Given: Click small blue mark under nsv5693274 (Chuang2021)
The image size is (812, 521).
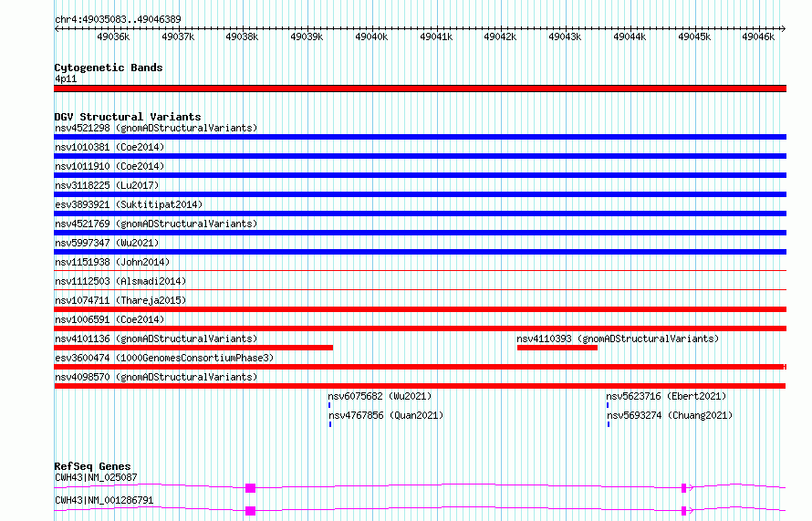Looking at the screenshot, I should pos(609,424).
